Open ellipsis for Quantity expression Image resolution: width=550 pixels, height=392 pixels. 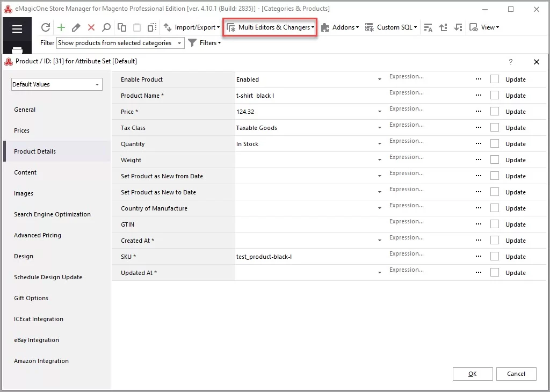pyautogui.click(x=479, y=144)
